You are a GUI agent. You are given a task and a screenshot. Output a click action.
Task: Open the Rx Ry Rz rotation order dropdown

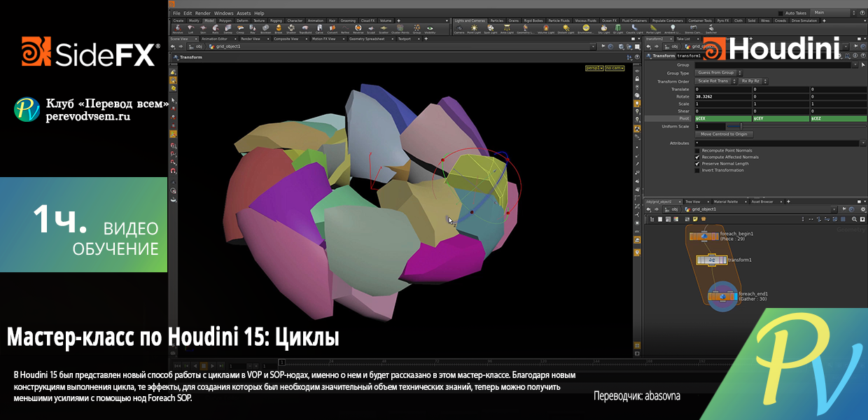coord(753,81)
